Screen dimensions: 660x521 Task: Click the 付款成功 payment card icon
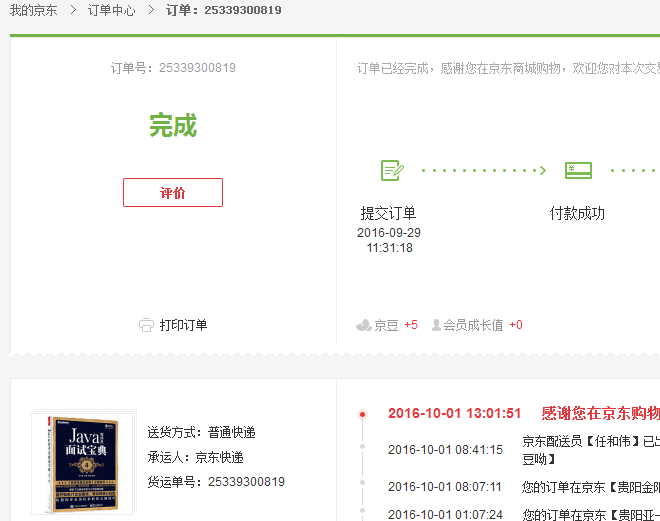(x=578, y=170)
